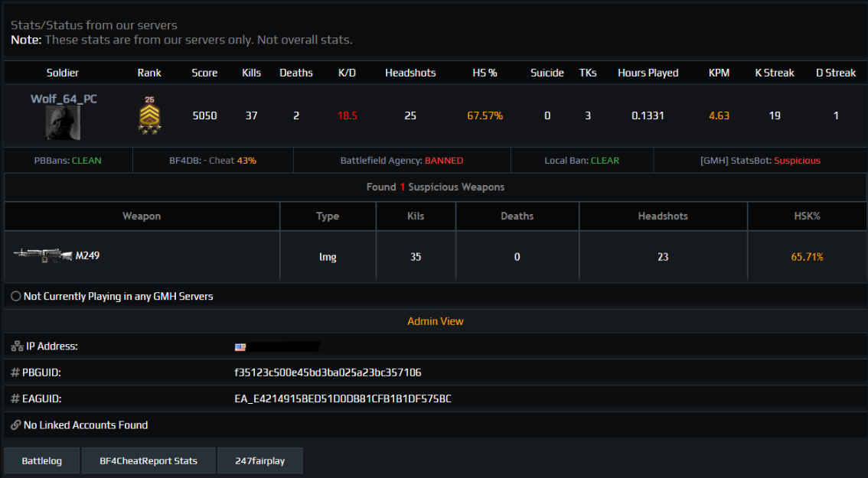Click the hash icon beside PBGUID
Screen dimensions: 868x478
[x=15, y=373]
